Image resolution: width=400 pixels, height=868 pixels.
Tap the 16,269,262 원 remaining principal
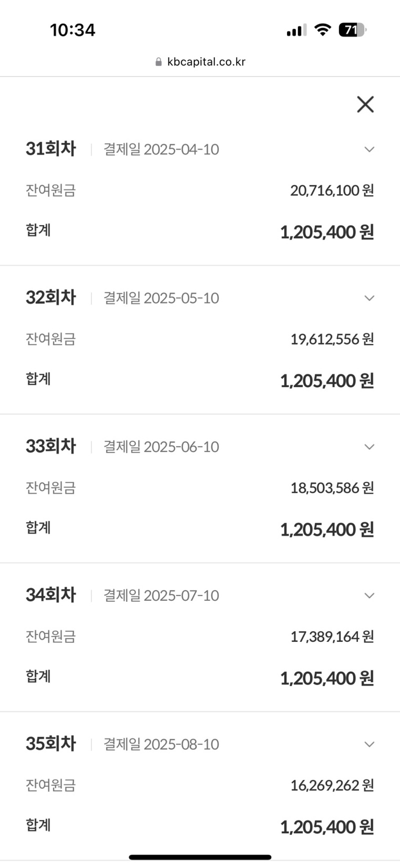click(x=332, y=785)
